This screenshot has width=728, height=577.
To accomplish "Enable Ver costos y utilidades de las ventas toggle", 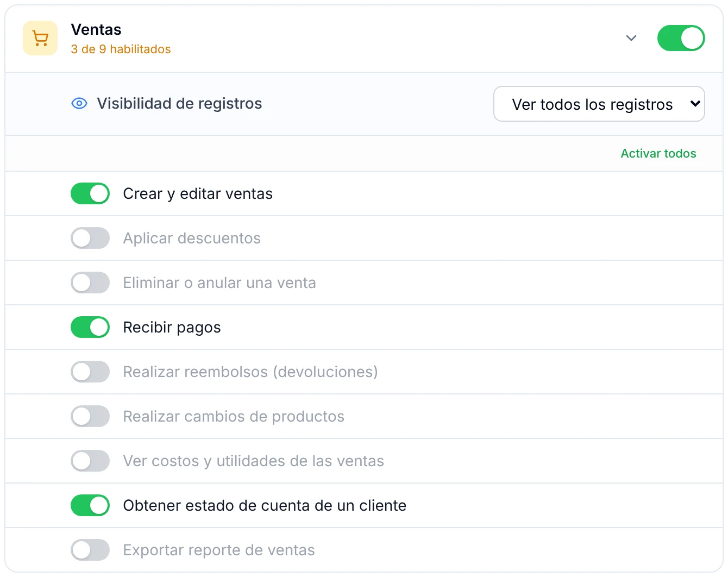I will point(90,461).
